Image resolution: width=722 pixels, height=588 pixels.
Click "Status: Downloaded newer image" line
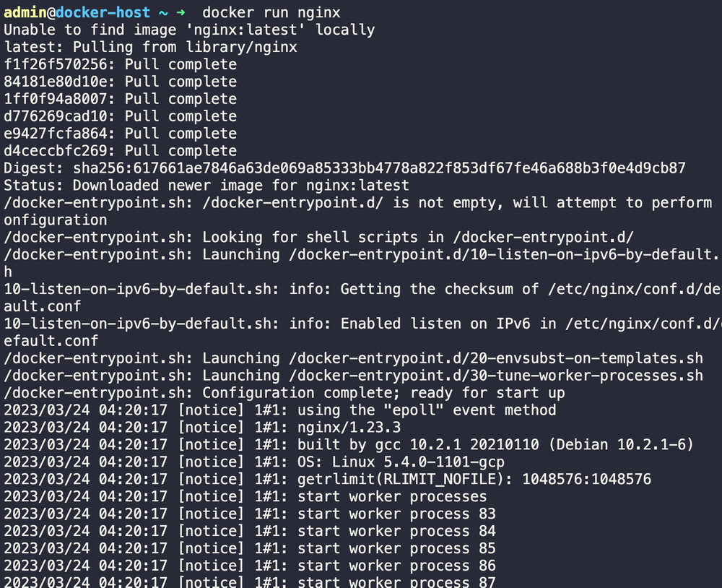206,186
